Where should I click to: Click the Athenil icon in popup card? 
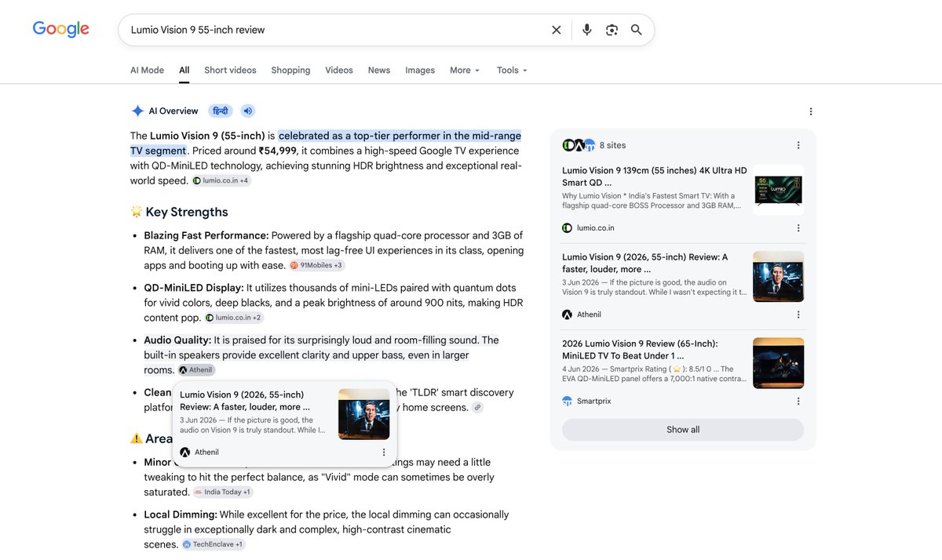[x=185, y=453]
